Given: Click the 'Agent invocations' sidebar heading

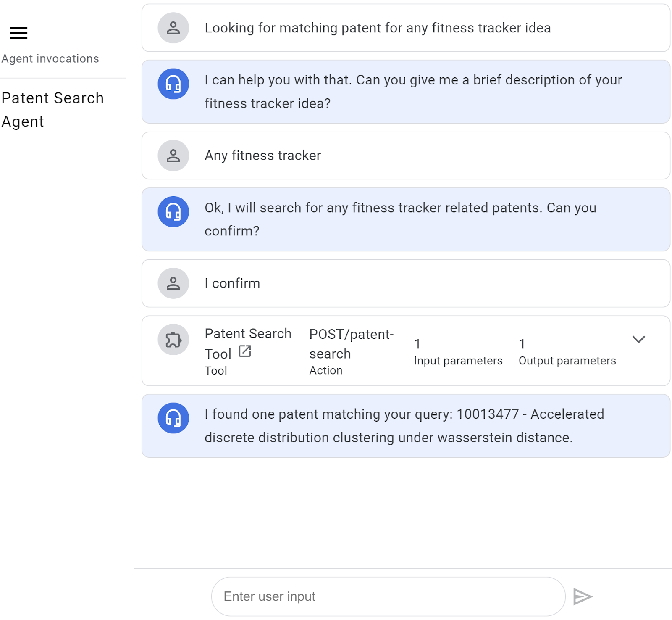Looking at the screenshot, I should 50,59.
